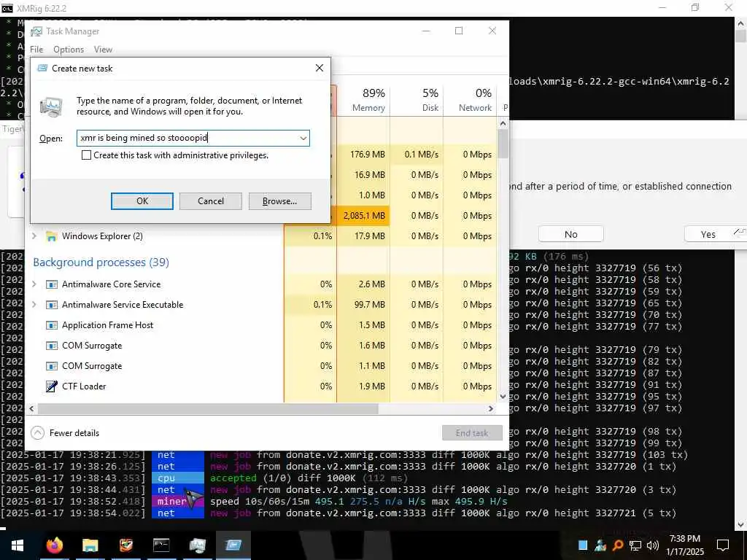Click the End task button
This screenshot has width=747, height=560.
[472, 433]
